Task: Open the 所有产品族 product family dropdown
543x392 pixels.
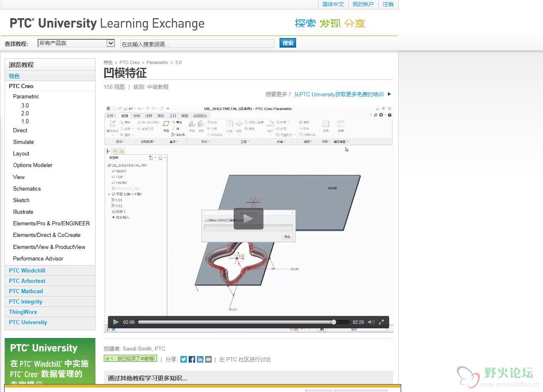Action: point(76,43)
